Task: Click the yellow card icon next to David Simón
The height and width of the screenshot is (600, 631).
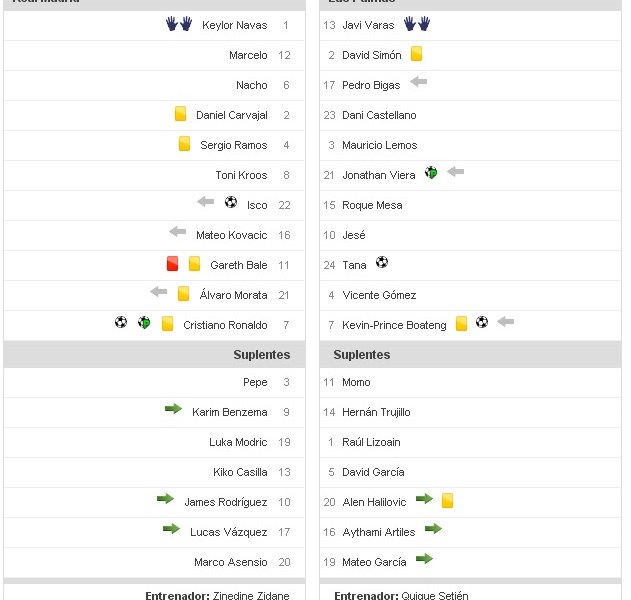Action: click(416, 54)
